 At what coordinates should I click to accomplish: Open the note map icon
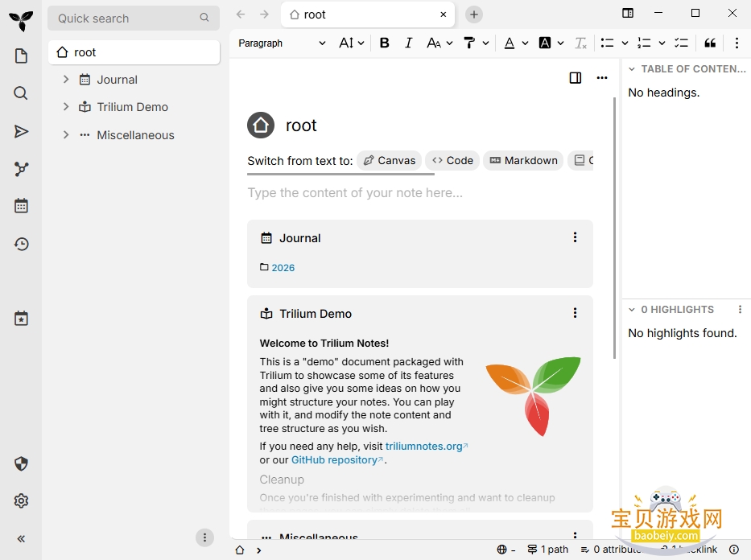point(21,169)
